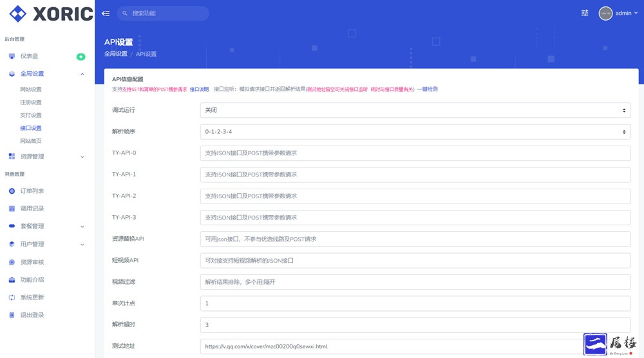Click 退出登录 to log out
Viewport: 644px width, 358px height.
[x=32, y=315]
